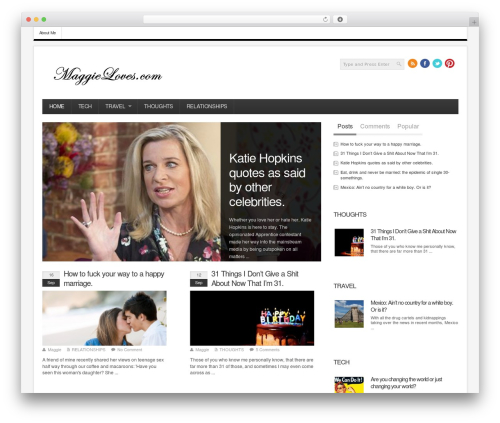500x423 pixels.
Task: Click post icon beside 'Mexico: Ain't no country'
Action: 336,188
